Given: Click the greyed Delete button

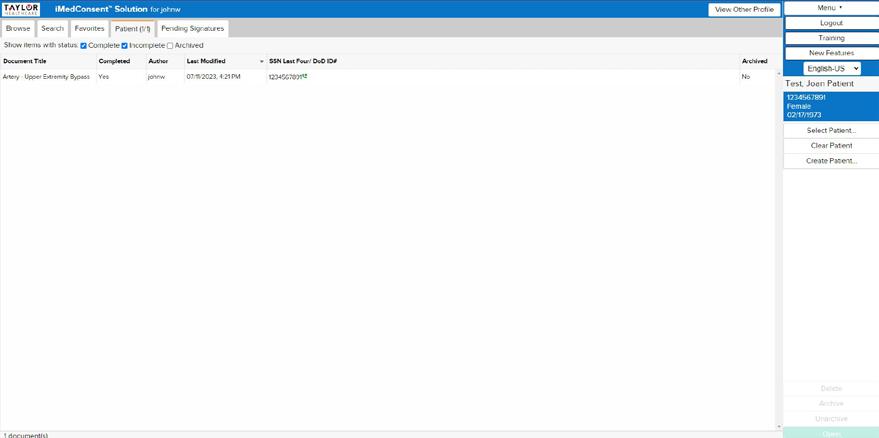Looking at the screenshot, I should (x=831, y=388).
